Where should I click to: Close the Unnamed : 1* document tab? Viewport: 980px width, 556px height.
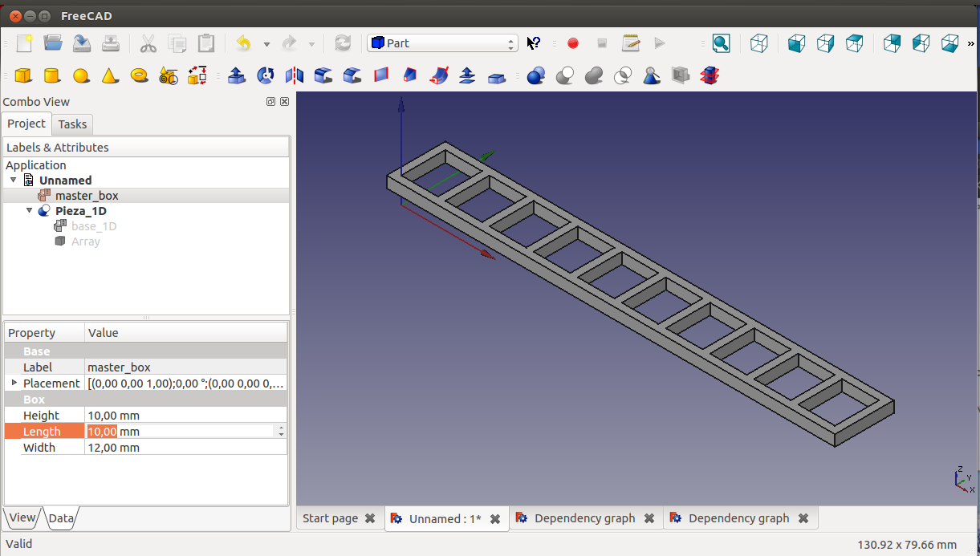(495, 519)
